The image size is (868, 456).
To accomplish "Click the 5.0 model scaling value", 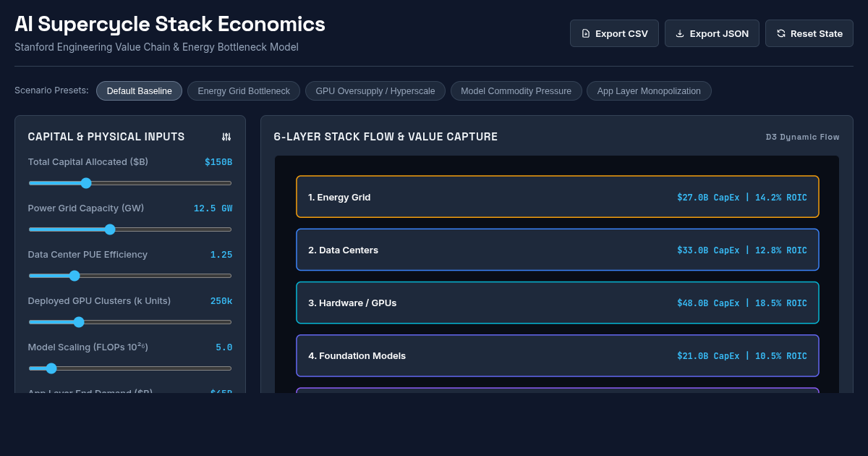I will tap(224, 347).
